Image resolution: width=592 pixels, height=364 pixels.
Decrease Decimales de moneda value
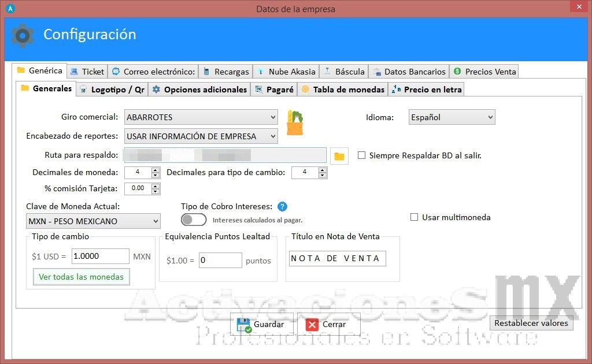tap(155, 176)
